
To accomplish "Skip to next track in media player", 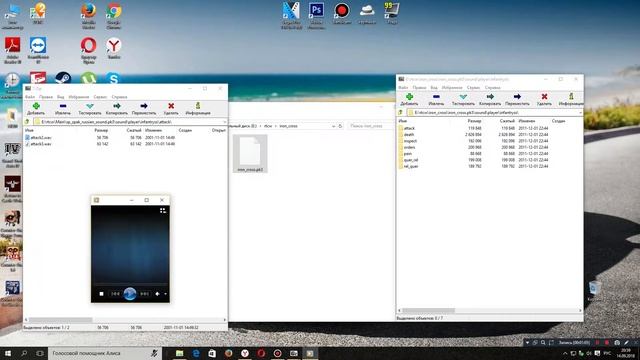I will pos(144,294).
